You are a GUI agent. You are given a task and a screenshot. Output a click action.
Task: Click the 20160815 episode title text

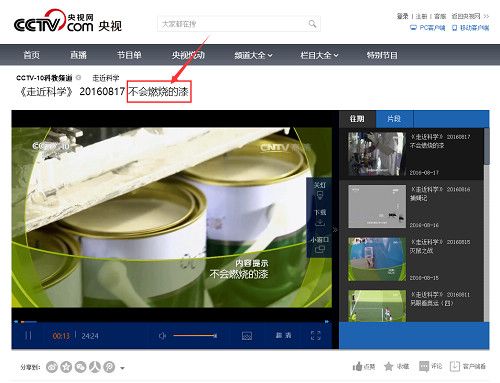click(440, 246)
